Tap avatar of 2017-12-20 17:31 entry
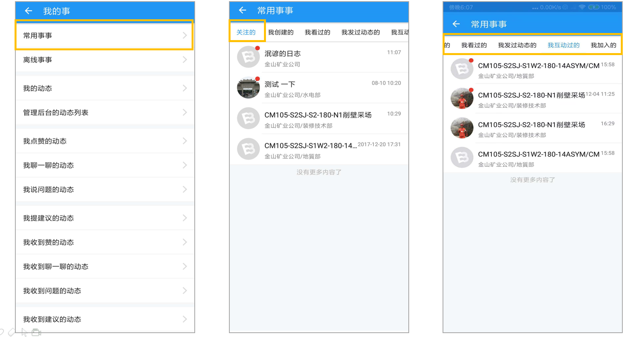Image resolution: width=644 pixels, height=339 pixels. point(248,149)
